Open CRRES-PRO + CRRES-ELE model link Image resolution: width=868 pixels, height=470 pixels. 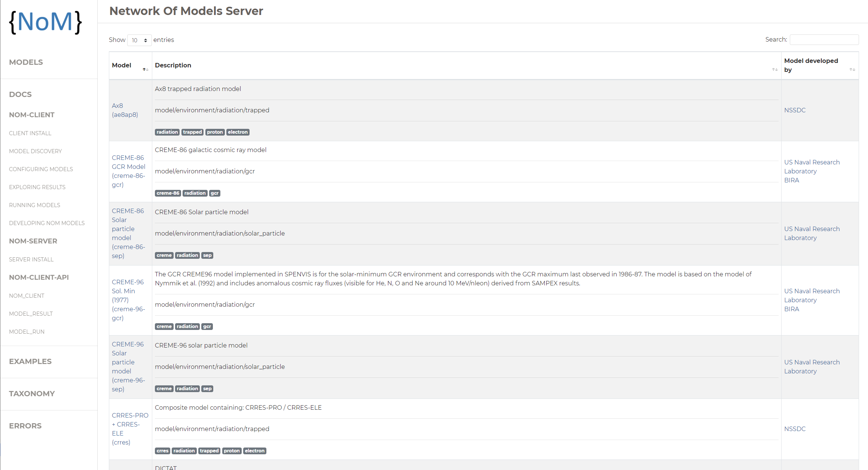pos(129,429)
